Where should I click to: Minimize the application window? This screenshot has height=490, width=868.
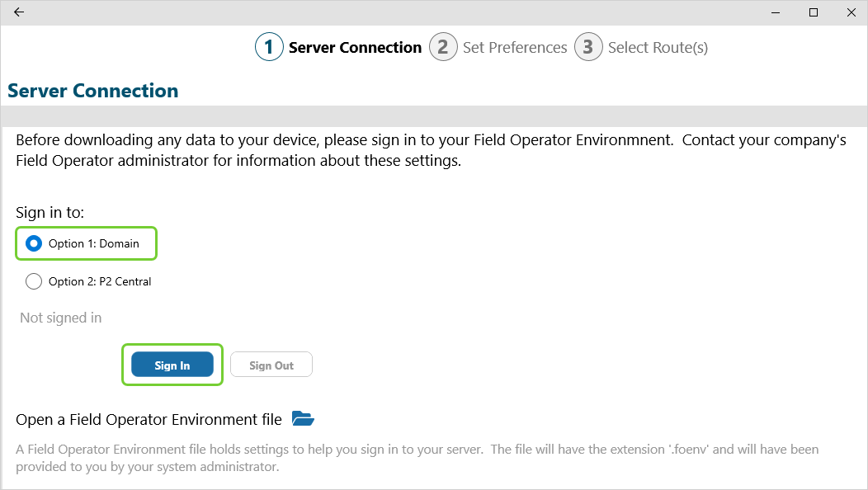[776, 12]
